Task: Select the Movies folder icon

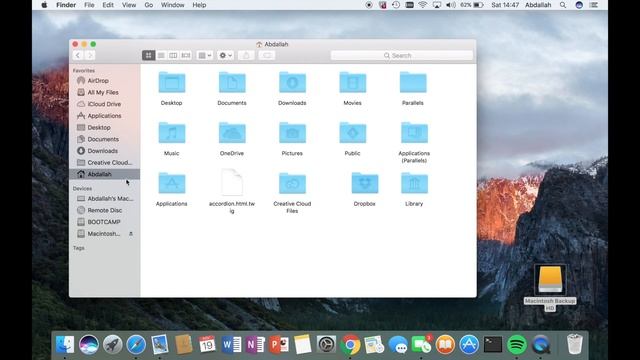Action: [x=353, y=82]
